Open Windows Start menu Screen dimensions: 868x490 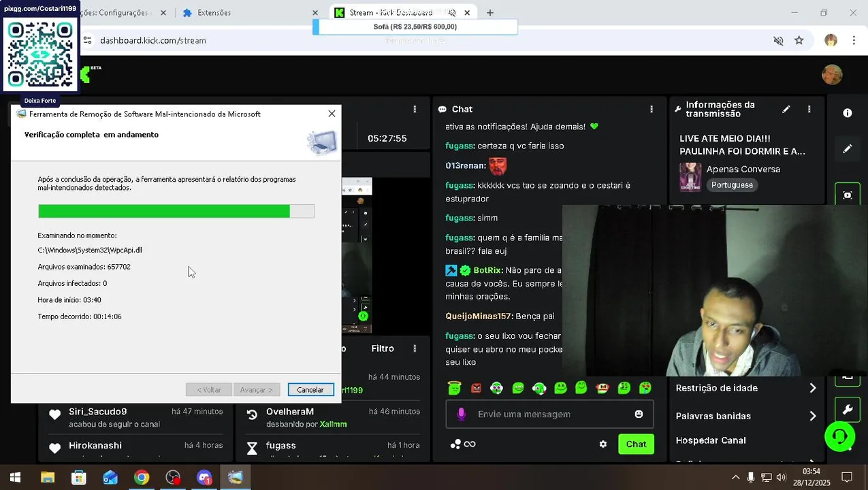(15, 477)
